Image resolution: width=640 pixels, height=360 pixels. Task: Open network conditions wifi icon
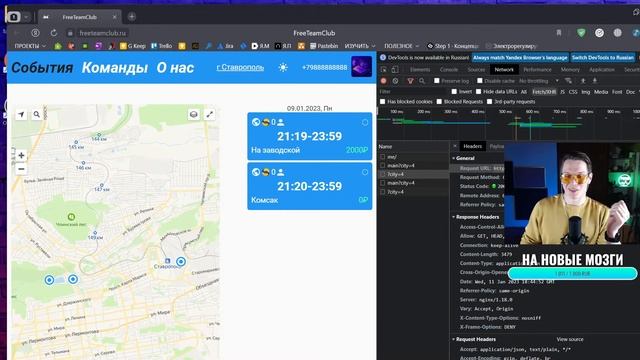pyautogui.click(x=568, y=81)
